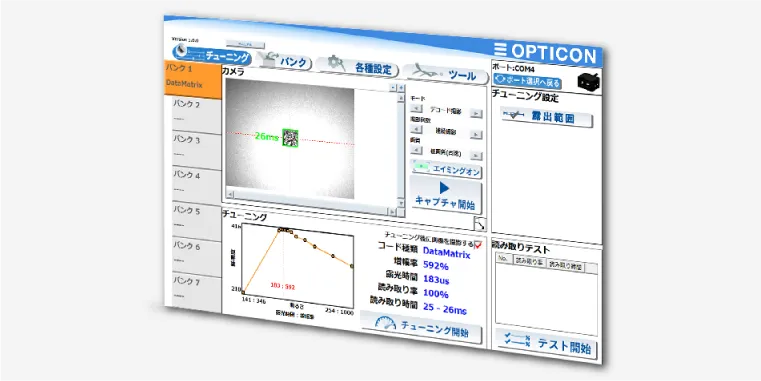The width and height of the screenshot is (761, 381).
Task: Click the 読み取り率 column header in the test table
Action: pyautogui.click(x=529, y=262)
